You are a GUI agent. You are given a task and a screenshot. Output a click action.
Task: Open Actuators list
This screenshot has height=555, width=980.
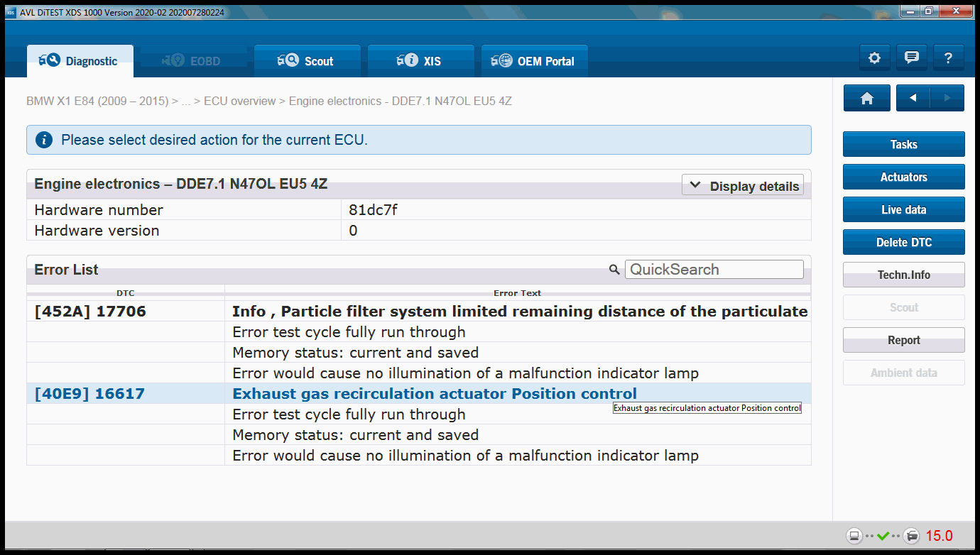pos(904,177)
